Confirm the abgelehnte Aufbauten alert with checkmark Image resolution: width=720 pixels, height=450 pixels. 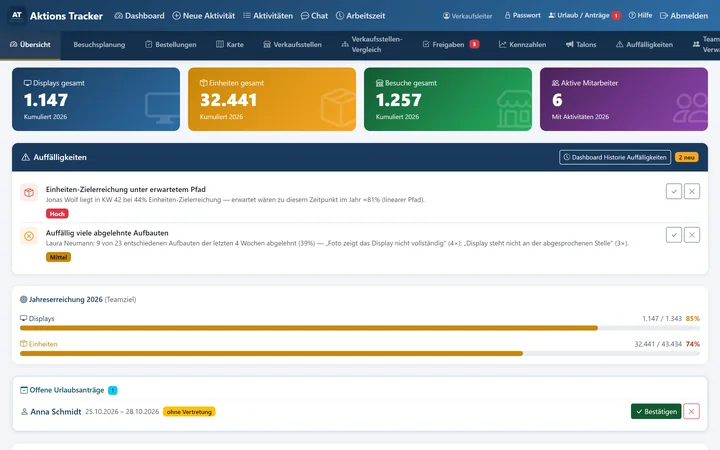coord(674,235)
